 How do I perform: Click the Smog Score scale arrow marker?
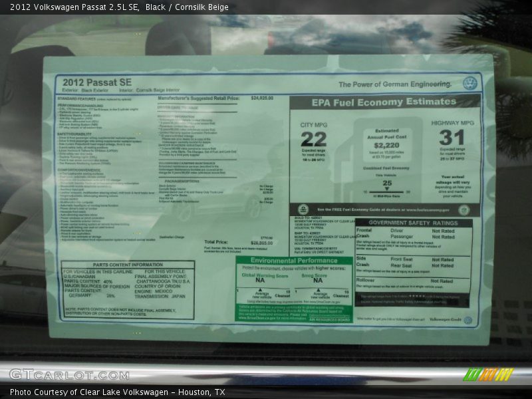[x=319, y=290]
